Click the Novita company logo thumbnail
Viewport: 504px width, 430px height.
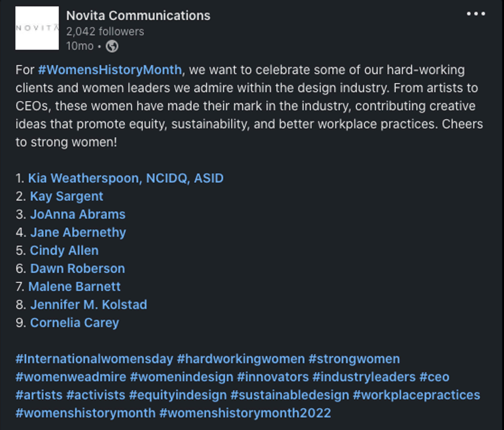[x=37, y=28]
